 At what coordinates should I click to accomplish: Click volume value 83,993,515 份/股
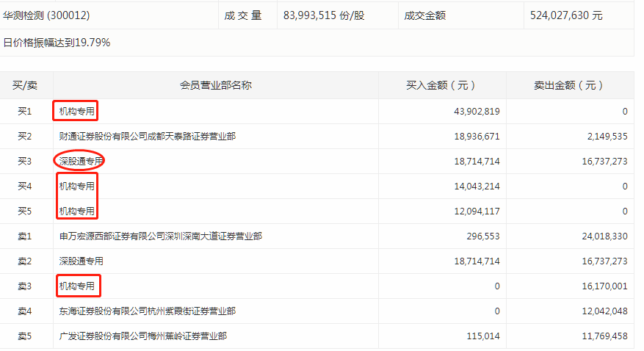pos(324,15)
